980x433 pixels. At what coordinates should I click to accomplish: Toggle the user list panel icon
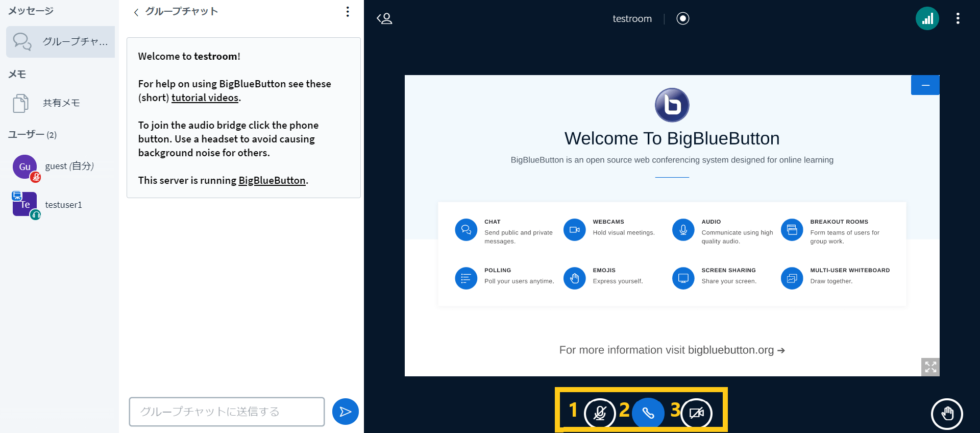384,19
